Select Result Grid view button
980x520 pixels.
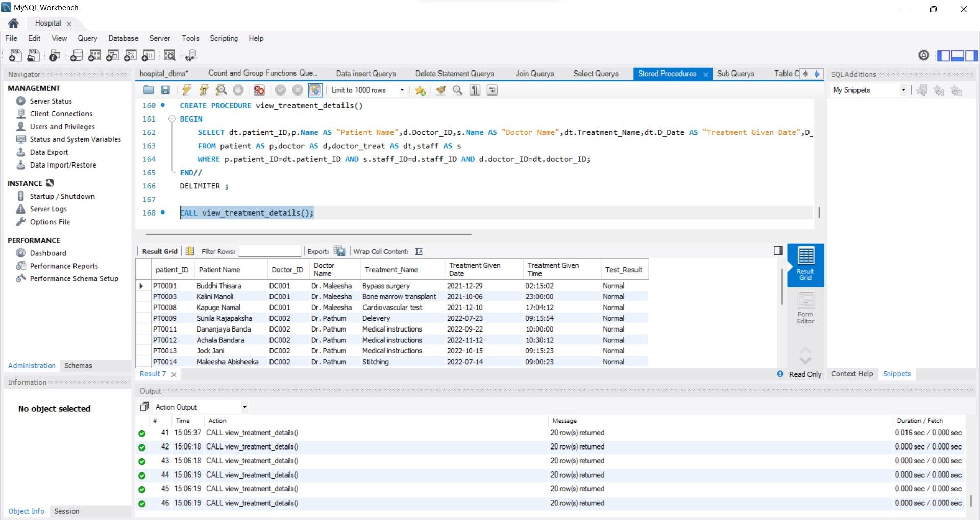pyautogui.click(x=805, y=265)
